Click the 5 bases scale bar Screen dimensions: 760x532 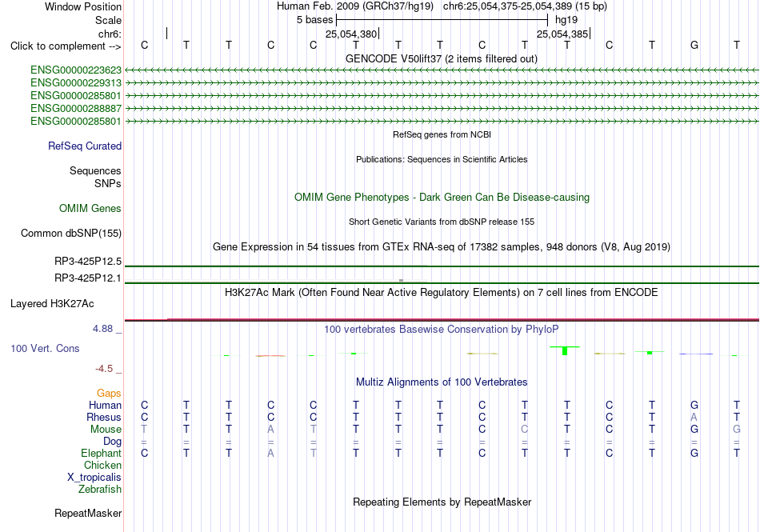(442, 20)
